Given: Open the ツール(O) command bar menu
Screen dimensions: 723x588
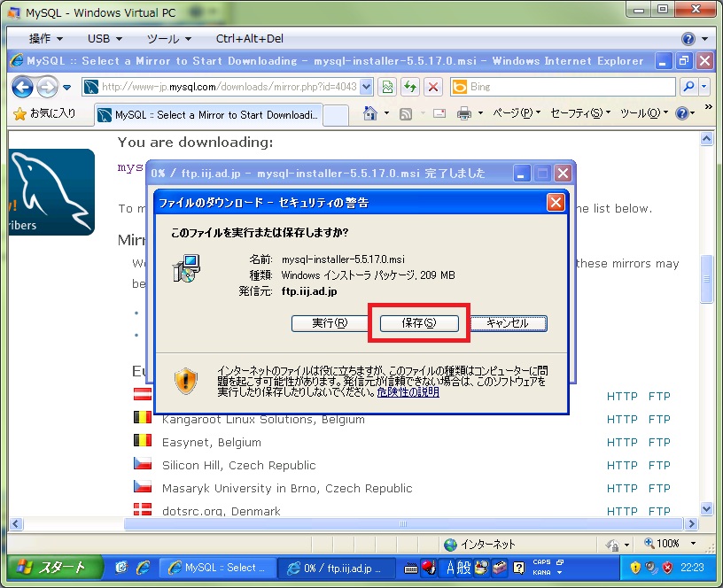Looking at the screenshot, I should point(643,112).
